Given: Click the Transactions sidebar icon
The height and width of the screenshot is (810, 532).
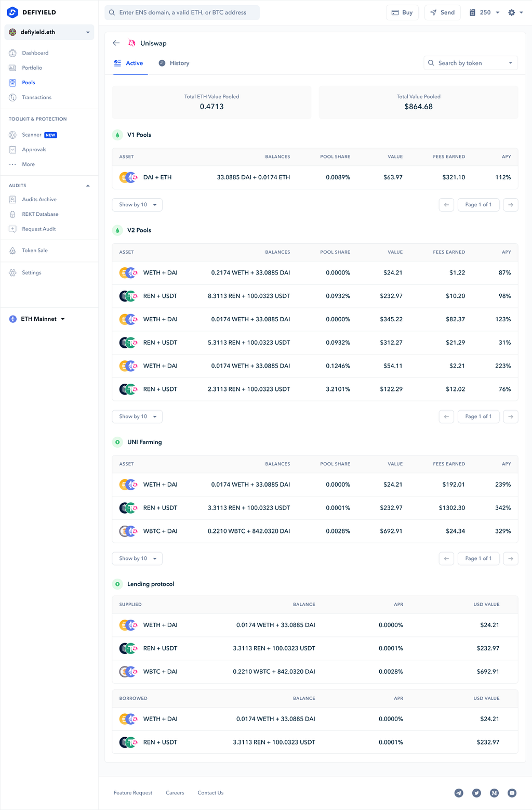Looking at the screenshot, I should tap(12, 97).
